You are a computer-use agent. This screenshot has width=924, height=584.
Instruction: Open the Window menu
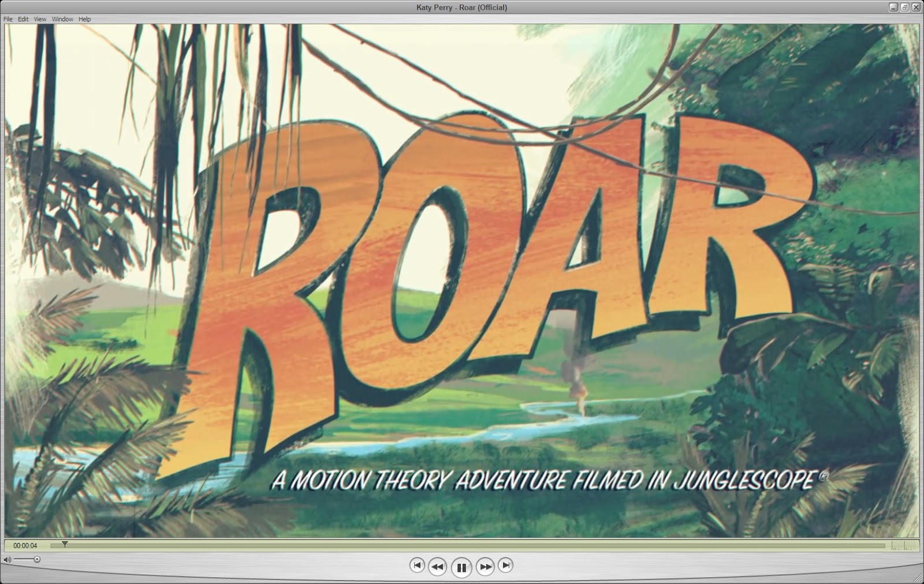coord(62,19)
